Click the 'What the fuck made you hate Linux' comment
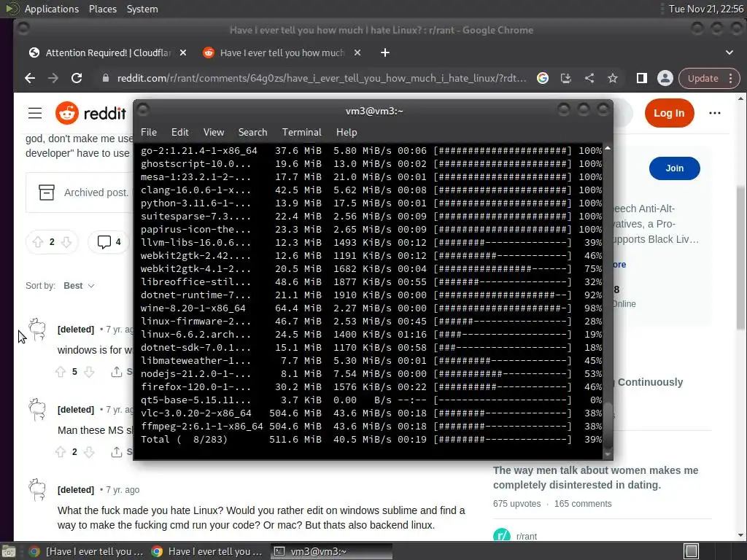Viewport: 747px width, 560px height. [261, 518]
